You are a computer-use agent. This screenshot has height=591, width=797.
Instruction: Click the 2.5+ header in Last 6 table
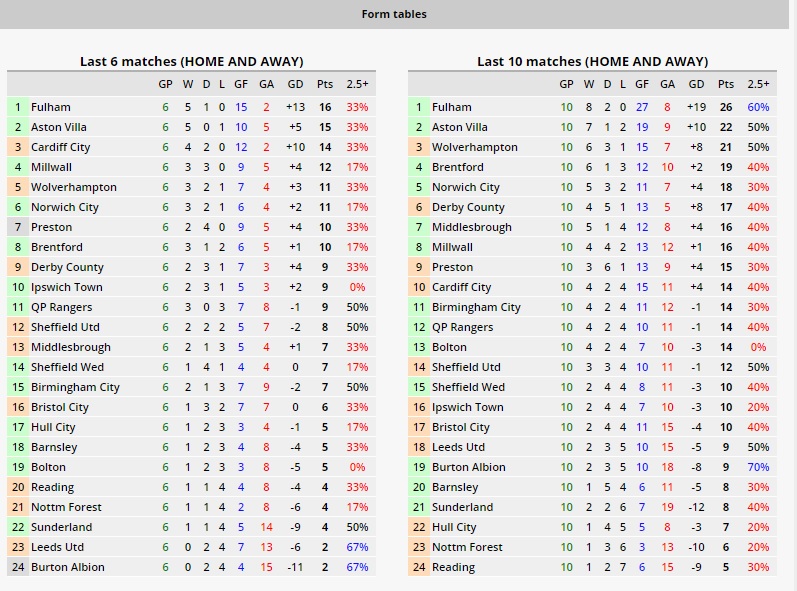pyautogui.click(x=357, y=84)
